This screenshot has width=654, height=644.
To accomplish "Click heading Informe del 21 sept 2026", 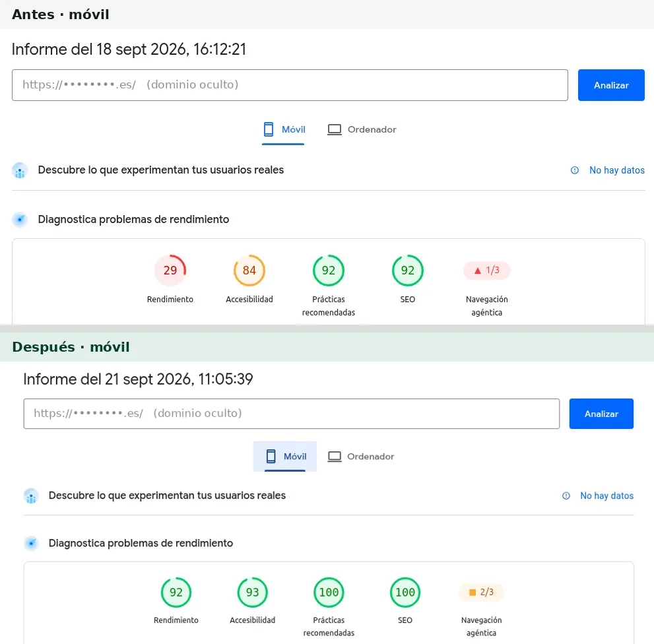I will [138, 379].
